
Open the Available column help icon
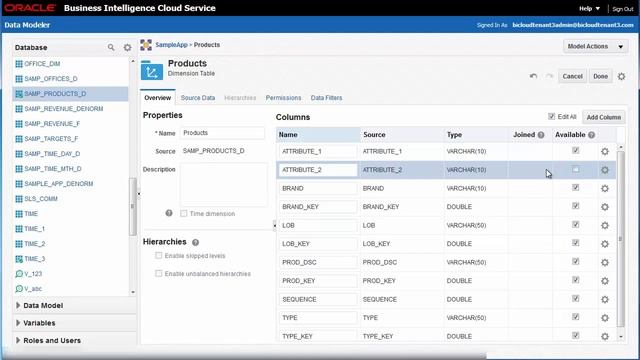(x=591, y=135)
